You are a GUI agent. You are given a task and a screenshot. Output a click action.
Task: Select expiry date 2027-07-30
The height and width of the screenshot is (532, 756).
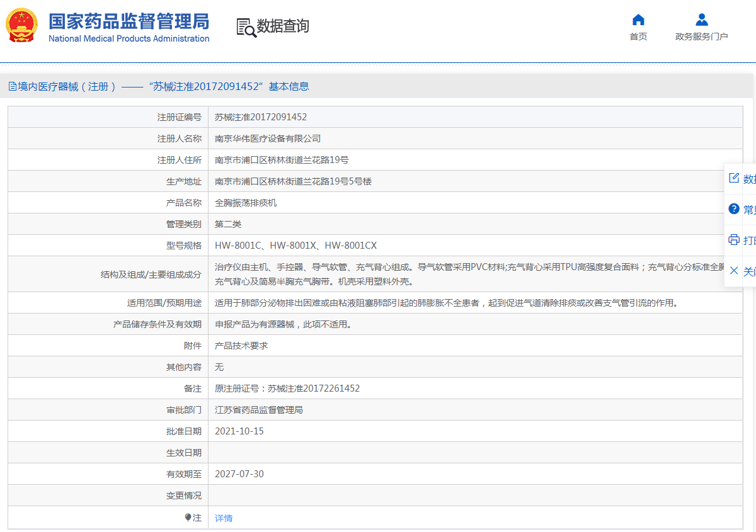coord(239,474)
